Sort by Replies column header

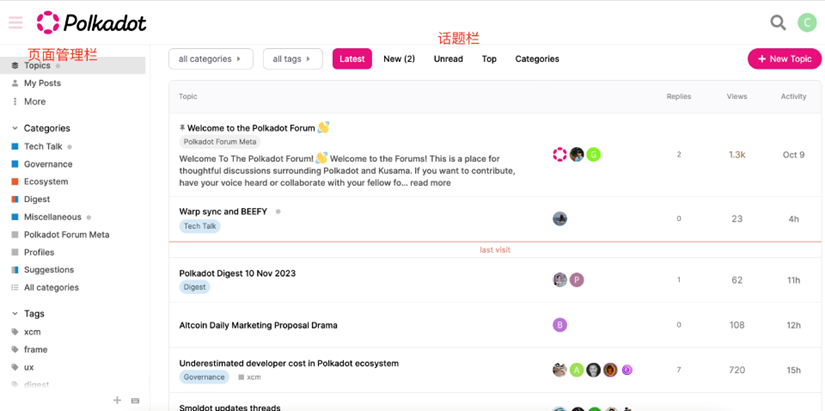679,96
